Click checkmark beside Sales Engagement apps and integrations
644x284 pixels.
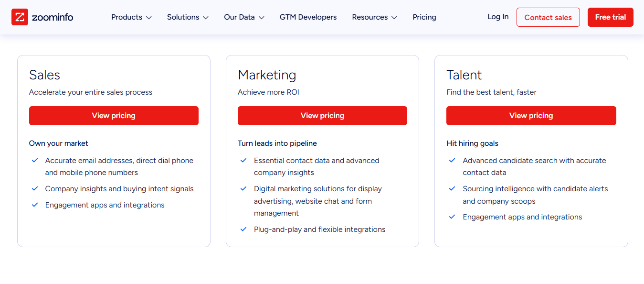(35, 205)
